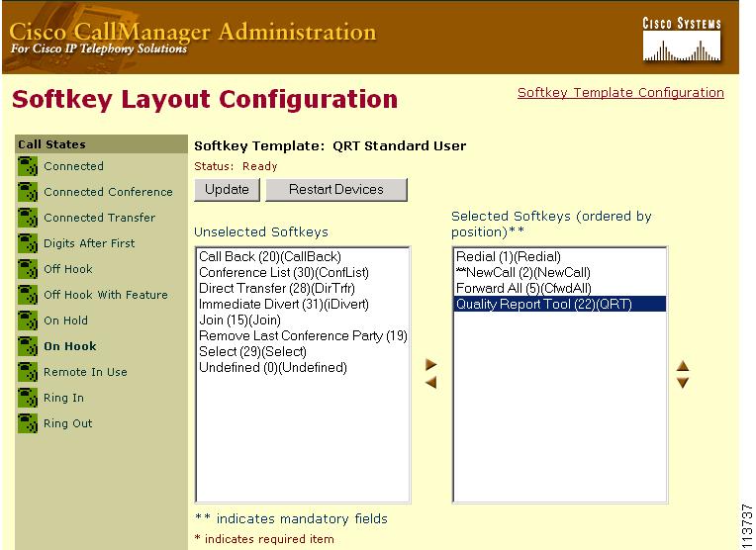756x550 pixels.
Task: Click the Cisco Systems logo
Action: tap(682, 40)
